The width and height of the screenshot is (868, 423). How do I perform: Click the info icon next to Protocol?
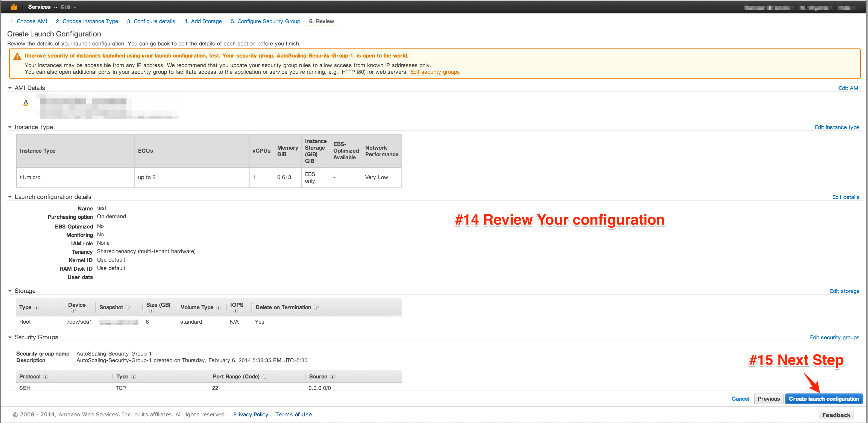[46, 376]
